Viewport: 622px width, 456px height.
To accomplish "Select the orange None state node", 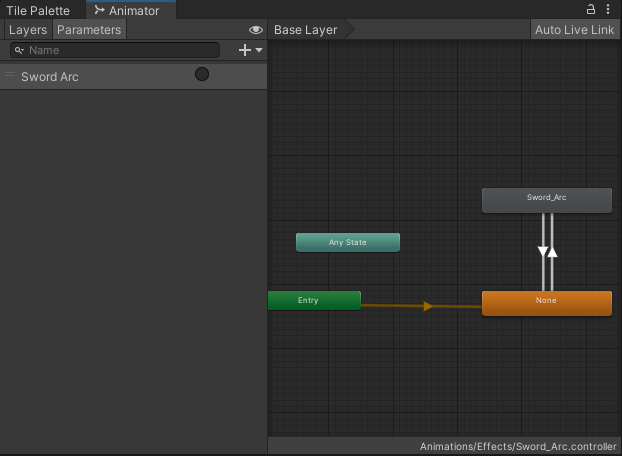I will [547, 303].
